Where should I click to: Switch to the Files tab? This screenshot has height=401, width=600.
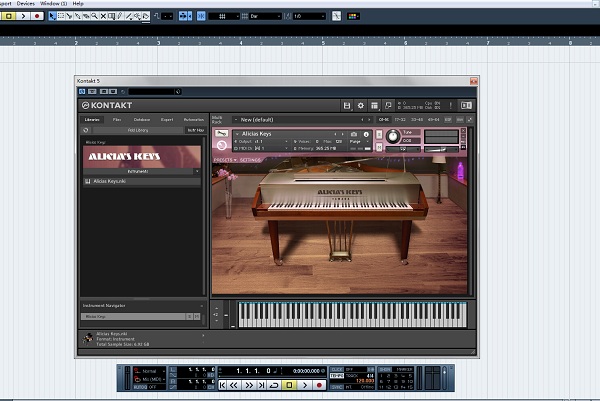click(x=117, y=120)
